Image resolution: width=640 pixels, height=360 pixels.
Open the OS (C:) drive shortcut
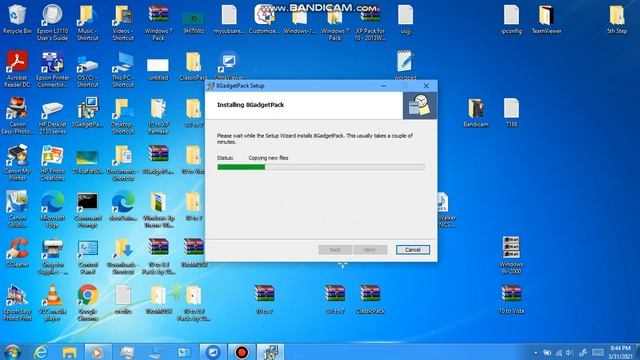click(87, 69)
